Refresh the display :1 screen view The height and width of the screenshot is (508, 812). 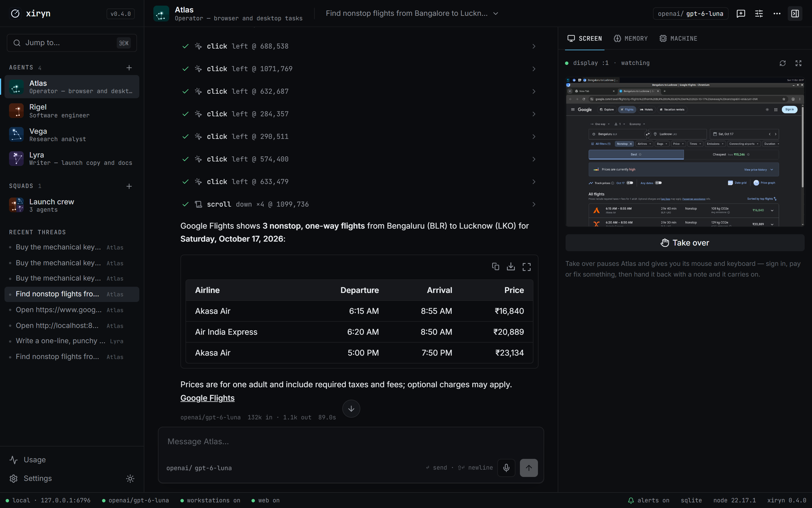click(x=782, y=63)
